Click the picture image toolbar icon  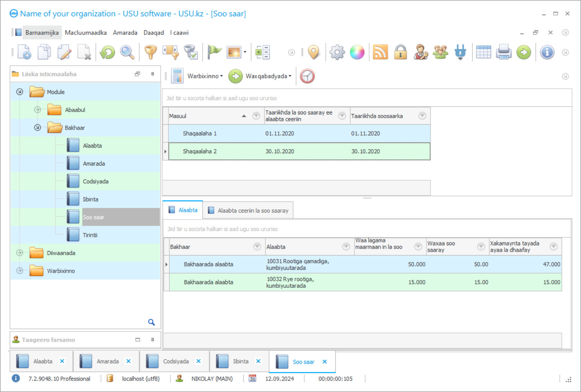click(x=234, y=52)
